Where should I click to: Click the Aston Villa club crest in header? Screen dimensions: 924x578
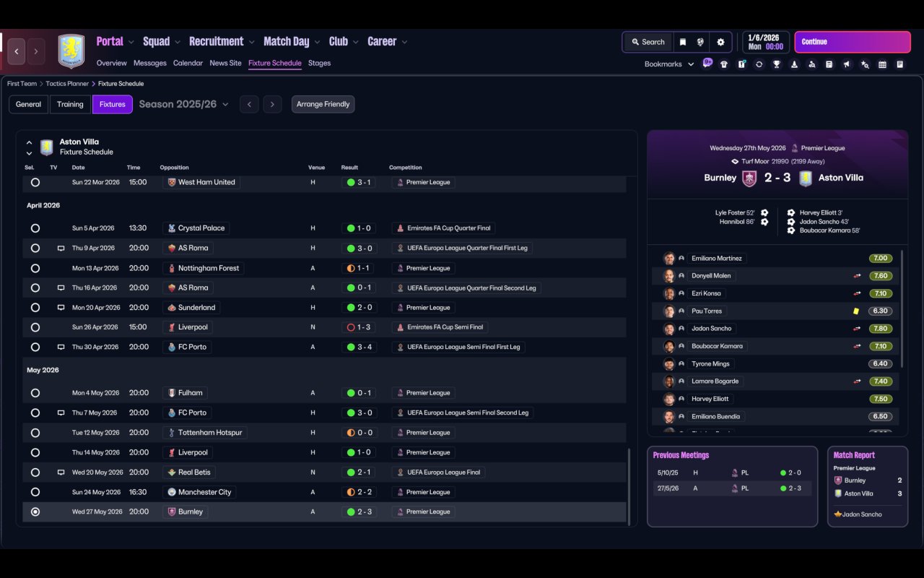click(71, 51)
